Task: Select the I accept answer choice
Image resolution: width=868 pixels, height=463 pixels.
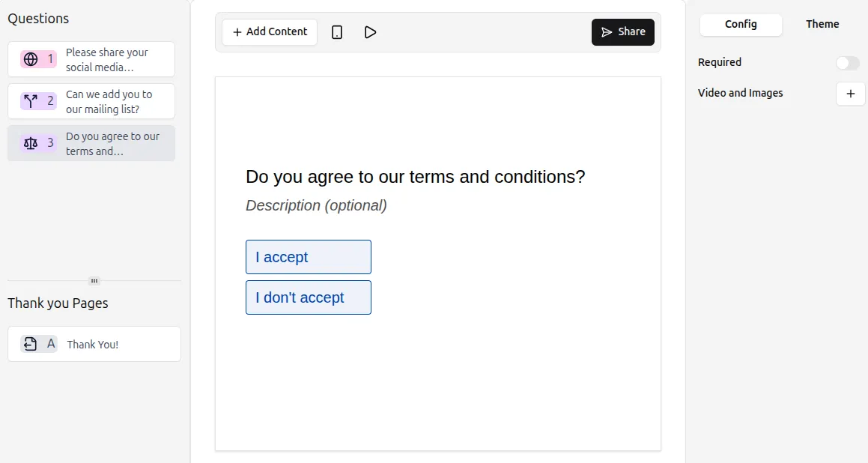Action: pyautogui.click(x=308, y=256)
